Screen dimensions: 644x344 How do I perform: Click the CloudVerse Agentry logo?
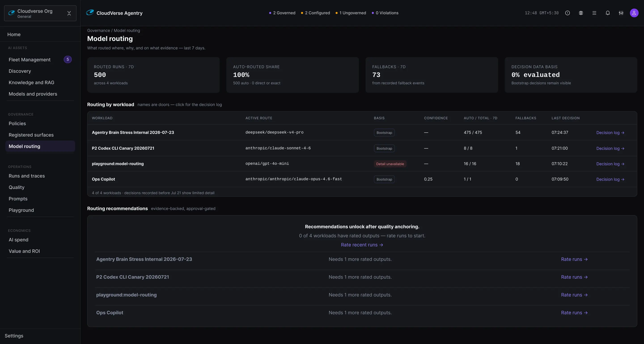click(114, 13)
